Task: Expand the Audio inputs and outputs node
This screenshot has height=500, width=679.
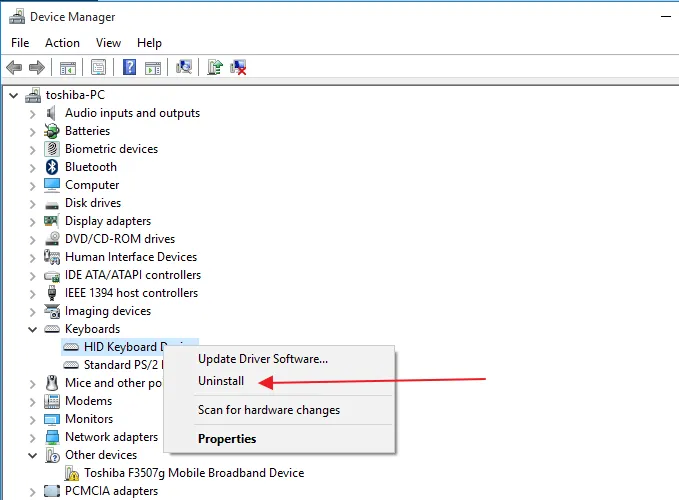Action: [x=33, y=113]
